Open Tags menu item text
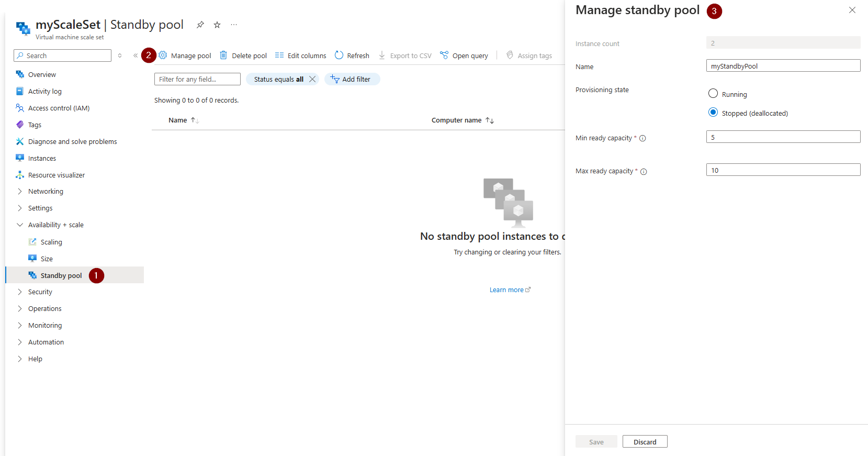This screenshot has width=868, height=456. (x=35, y=125)
